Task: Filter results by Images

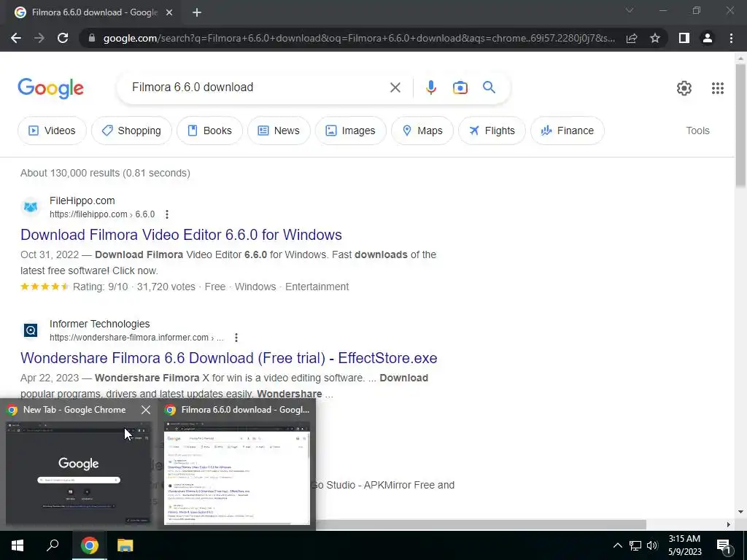Action: click(x=350, y=131)
